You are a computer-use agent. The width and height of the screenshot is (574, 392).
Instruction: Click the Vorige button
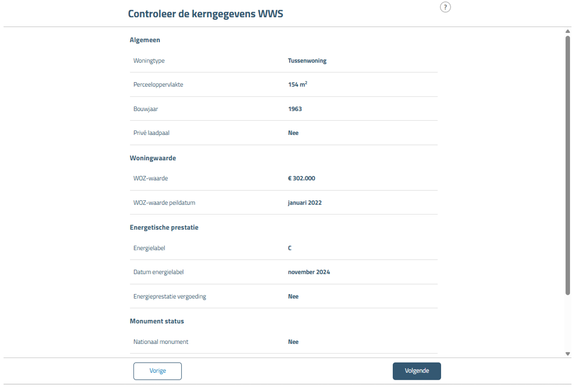click(157, 371)
